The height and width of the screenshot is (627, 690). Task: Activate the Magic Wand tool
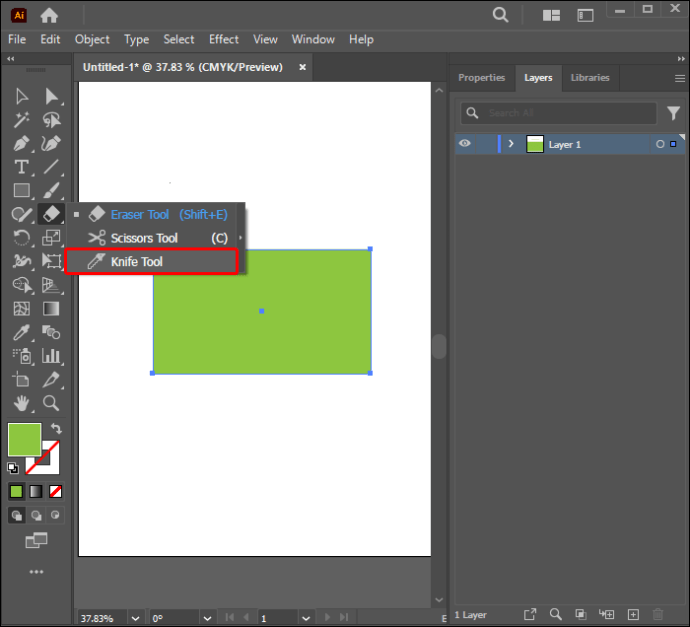tap(22, 120)
